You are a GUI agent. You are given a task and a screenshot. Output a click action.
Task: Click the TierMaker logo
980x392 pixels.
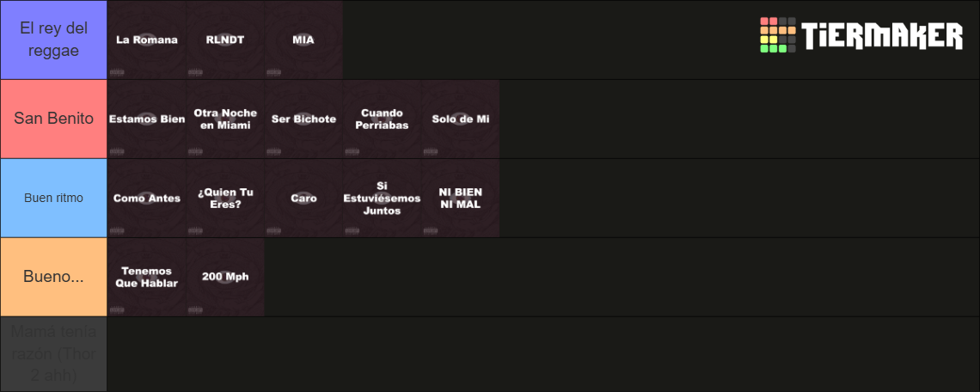pyautogui.click(x=861, y=35)
